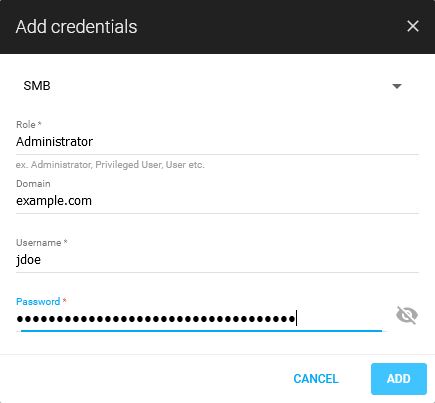Viewport: 435px width, 403px height.
Task: Cancel adding credentials
Action: click(x=316, y=379)
